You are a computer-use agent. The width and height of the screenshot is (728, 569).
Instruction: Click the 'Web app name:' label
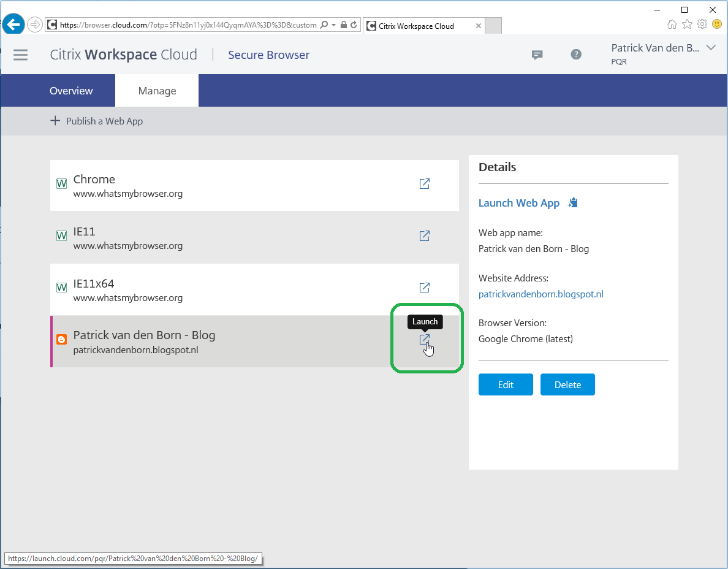510,233
